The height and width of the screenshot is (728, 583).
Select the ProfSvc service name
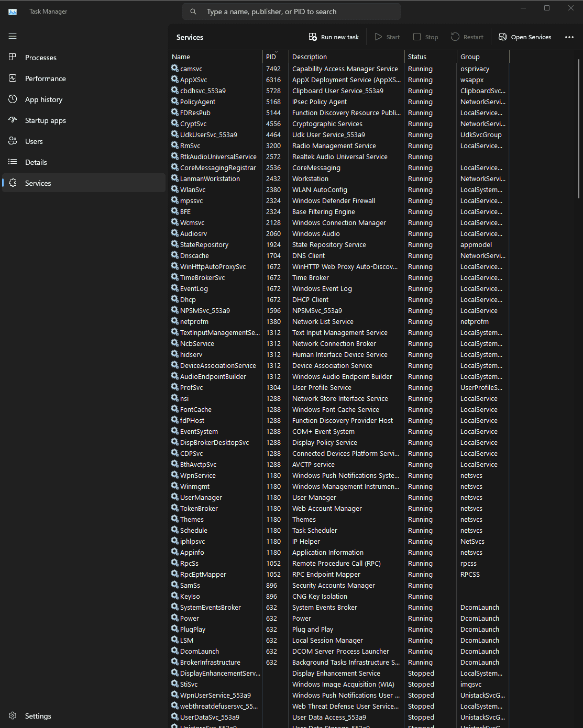(x=192, y=388)
